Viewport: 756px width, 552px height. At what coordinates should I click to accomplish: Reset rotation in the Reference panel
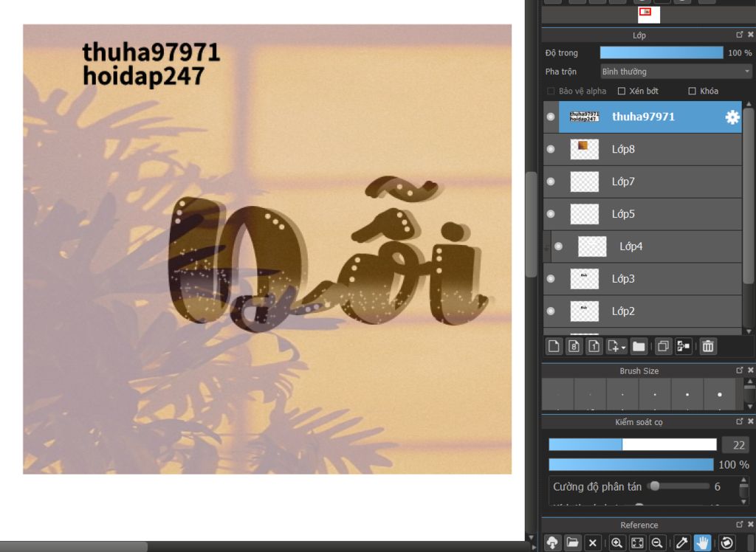[726, 543]
